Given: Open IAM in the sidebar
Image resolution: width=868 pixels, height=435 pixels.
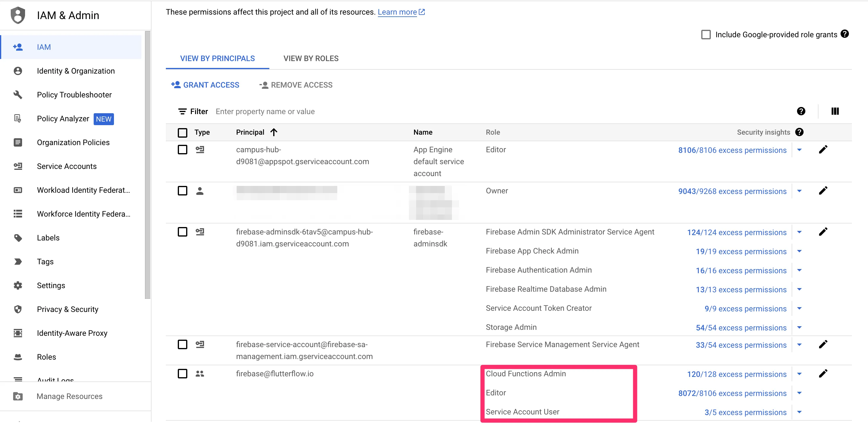Looking at the screenshot, I should 71,47.
